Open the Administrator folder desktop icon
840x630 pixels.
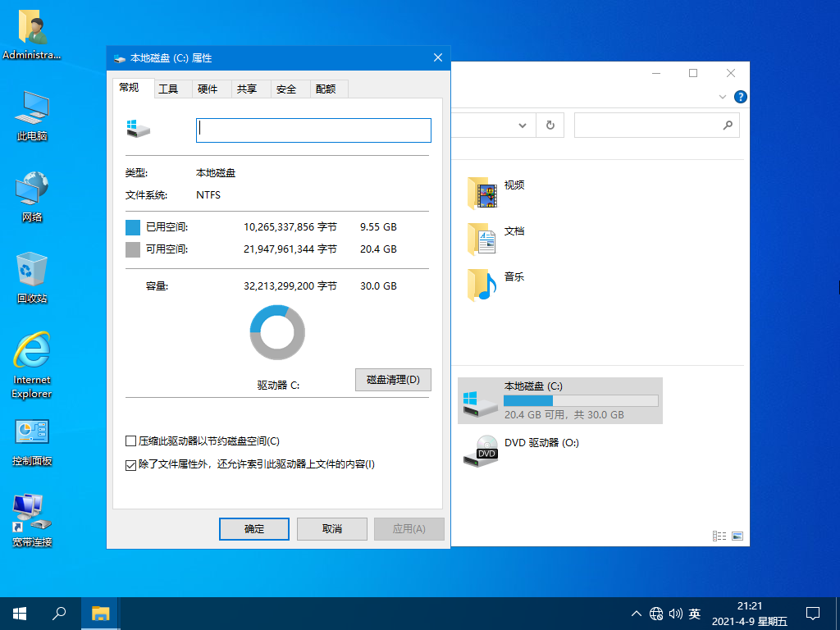pyautogui.click(x=32, y=34)
